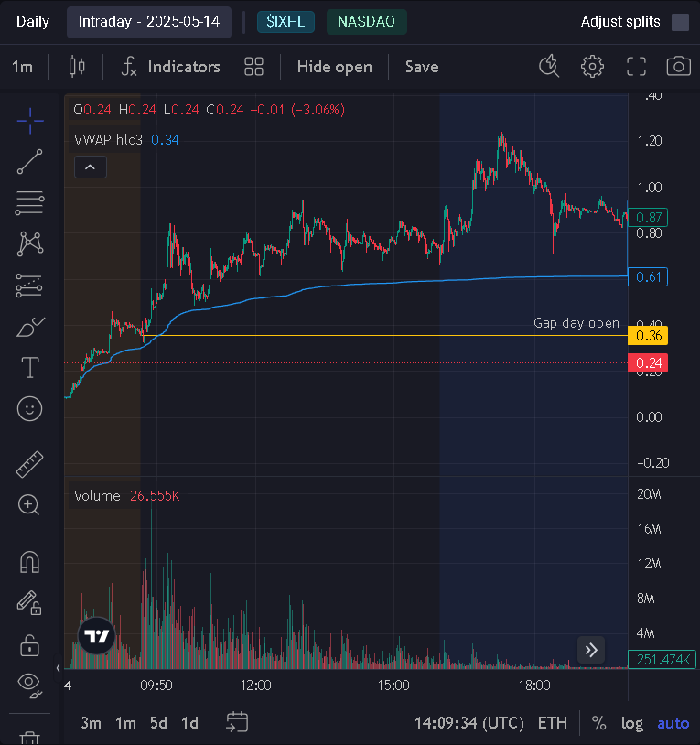Expand the left toolbar collapse arrow
This screenshot has width=700, height=745.
pos(58,667)
